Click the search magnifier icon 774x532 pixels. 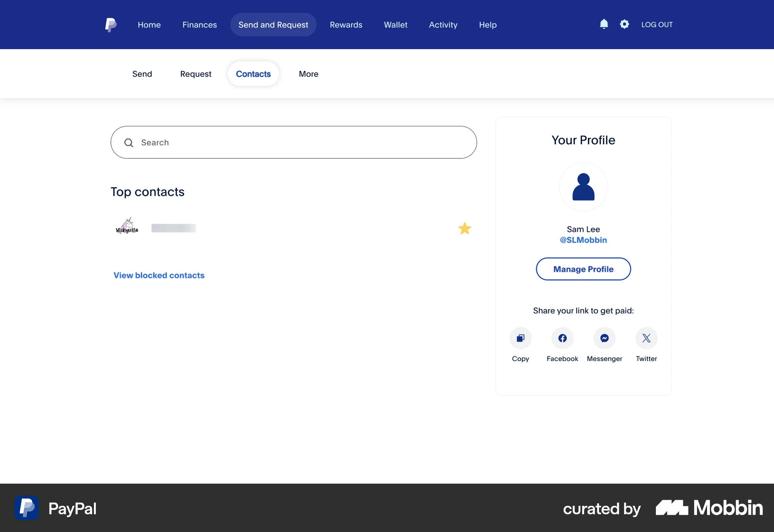pyautogui.click(x=129, y=142)
